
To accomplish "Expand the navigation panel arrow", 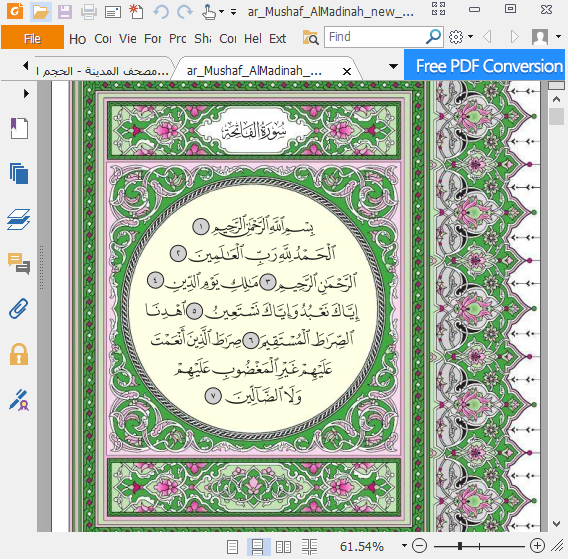I will [26, 94].
